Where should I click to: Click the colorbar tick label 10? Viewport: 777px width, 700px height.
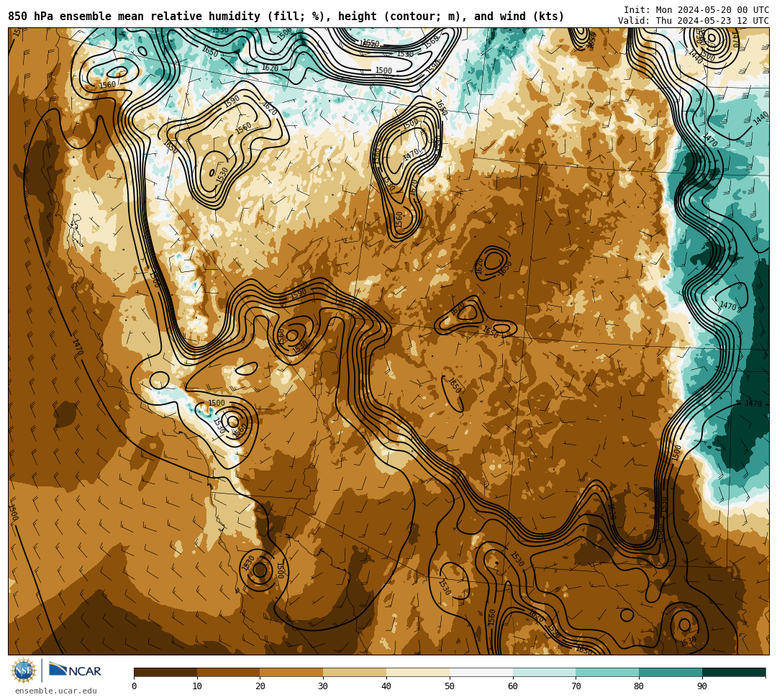pyautogui.click(x=197, y=686)
